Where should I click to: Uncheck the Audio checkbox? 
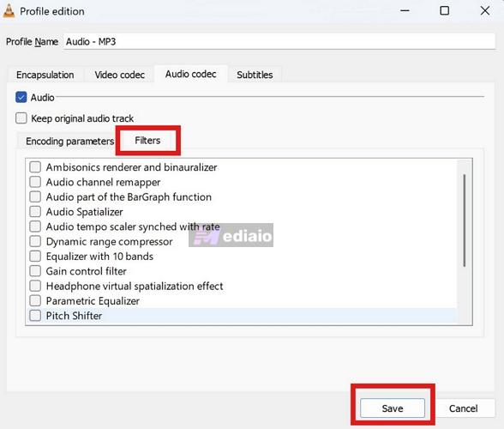(x=21, y=97)
